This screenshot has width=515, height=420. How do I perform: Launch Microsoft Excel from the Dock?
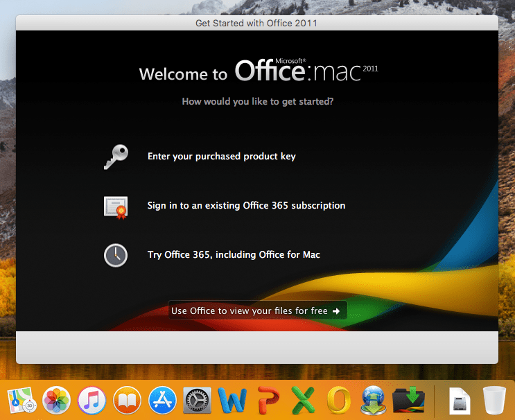[304, 401]
